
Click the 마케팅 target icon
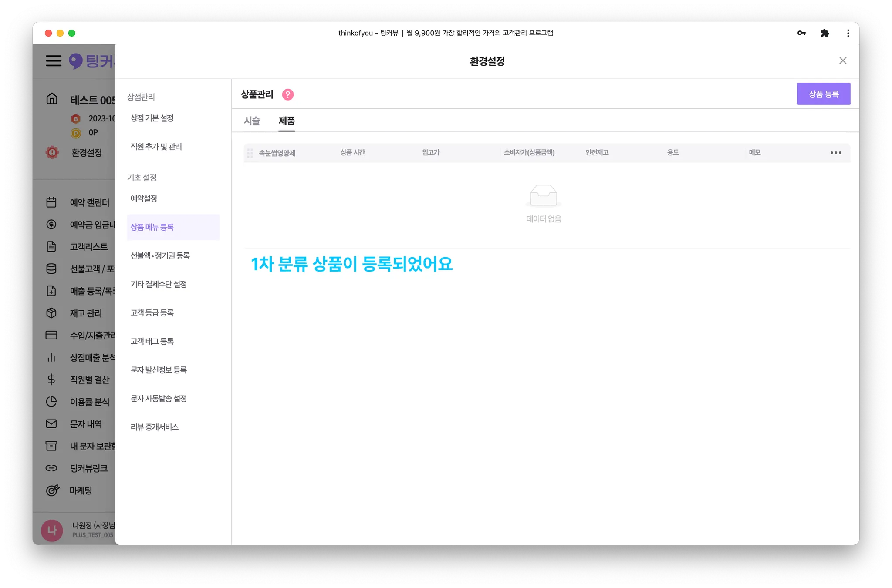coord(52,491)
